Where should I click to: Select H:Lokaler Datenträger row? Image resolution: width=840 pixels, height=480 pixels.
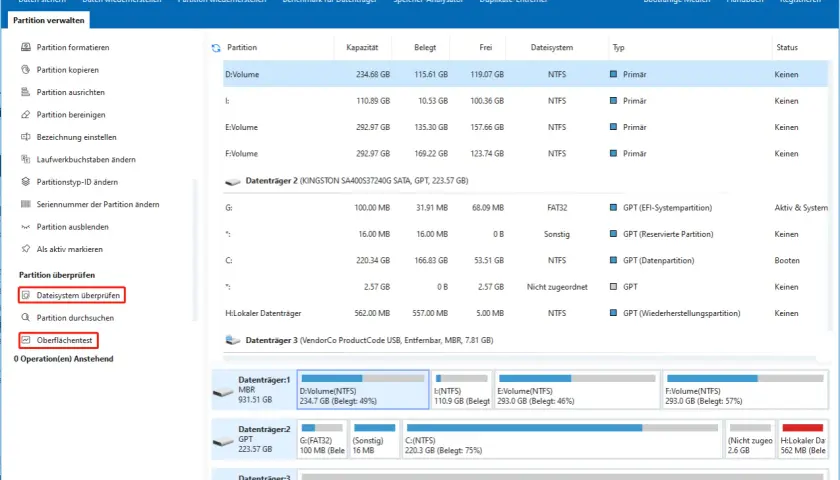526,313
